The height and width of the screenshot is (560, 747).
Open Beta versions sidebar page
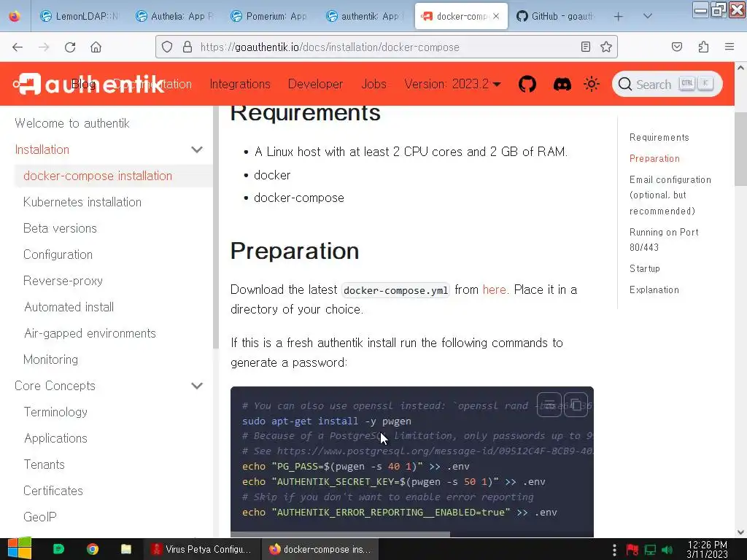coord(60,228)
